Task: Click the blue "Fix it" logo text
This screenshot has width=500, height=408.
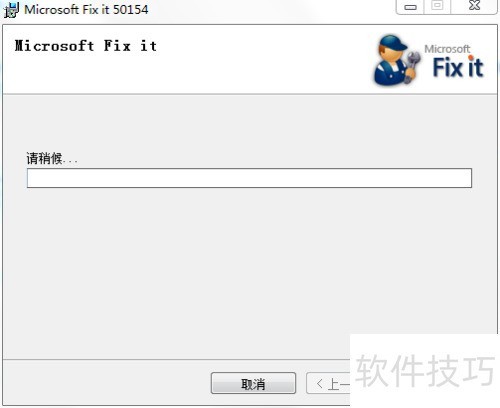Action: click(458, 67)
